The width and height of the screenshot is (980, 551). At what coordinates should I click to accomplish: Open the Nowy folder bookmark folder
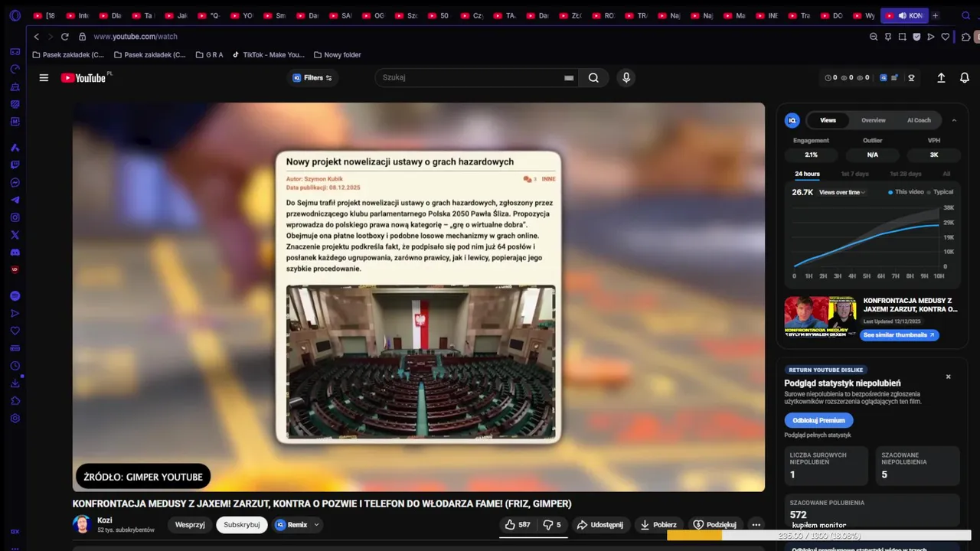(337, 55)
